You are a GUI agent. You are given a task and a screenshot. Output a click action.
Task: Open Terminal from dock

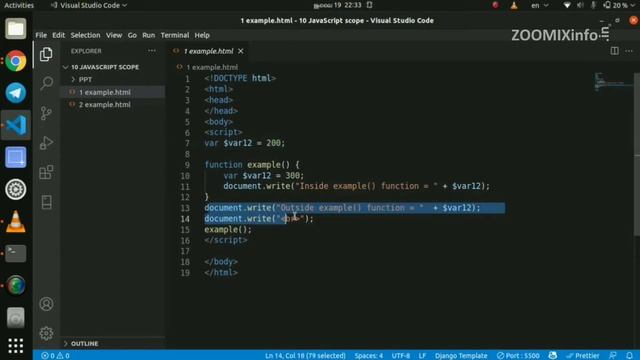coord(16,253)
